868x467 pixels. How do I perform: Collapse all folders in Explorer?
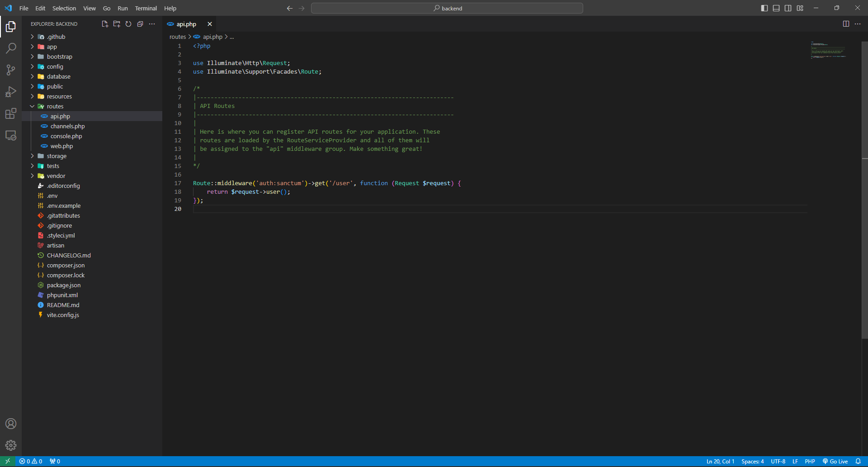(140, 24)
